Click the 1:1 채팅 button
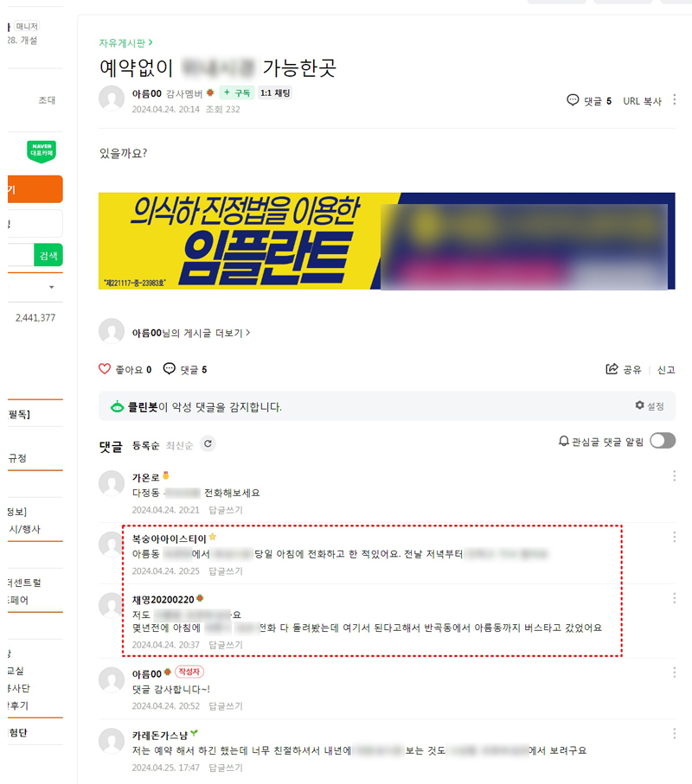 click(x=275, y=92)
